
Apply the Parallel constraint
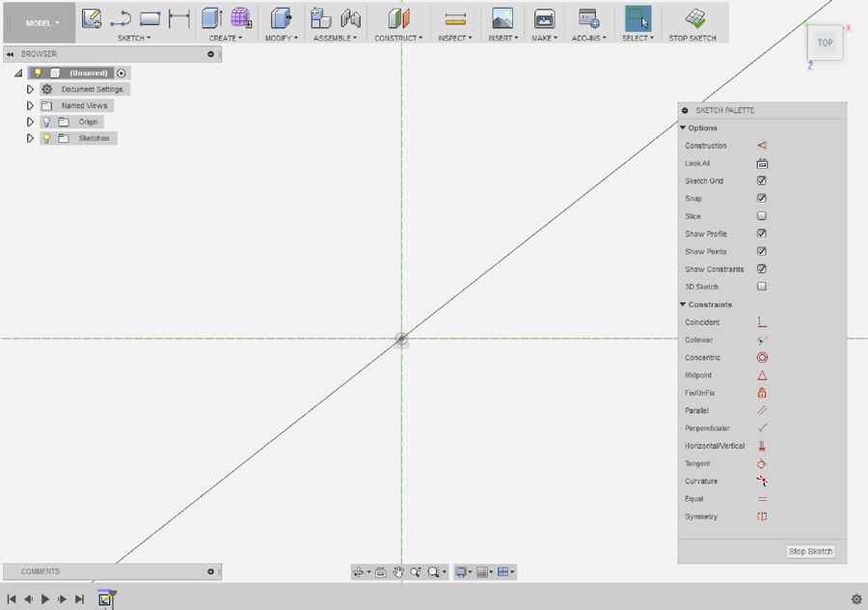click(762, 410)
